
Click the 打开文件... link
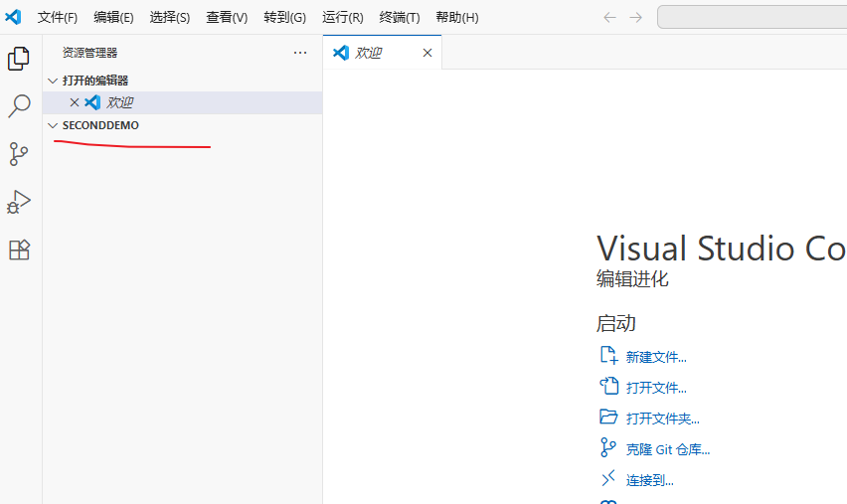656,388
